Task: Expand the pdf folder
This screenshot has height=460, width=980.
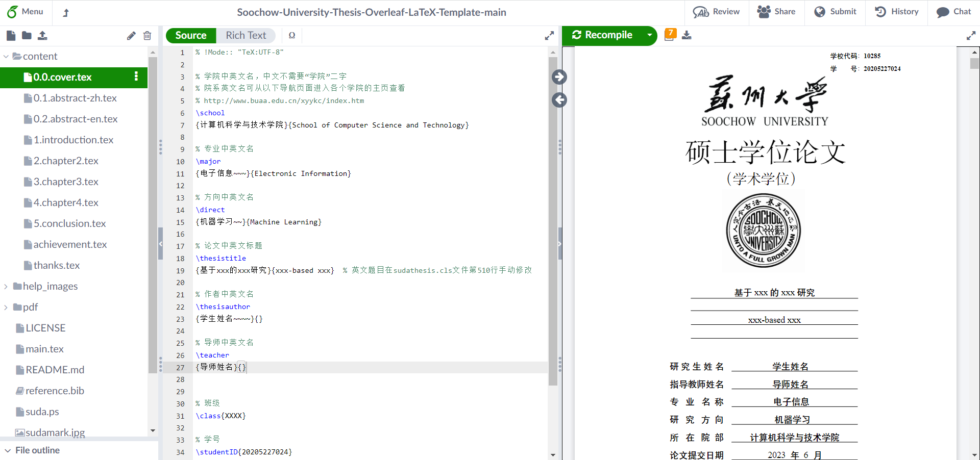Action: pos(6,308)
